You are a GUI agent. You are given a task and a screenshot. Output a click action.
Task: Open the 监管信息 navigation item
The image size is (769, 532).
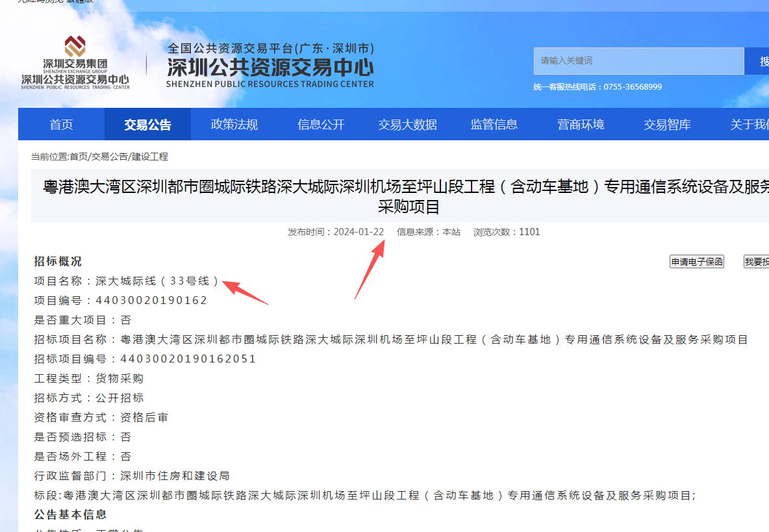click(494, 125)
